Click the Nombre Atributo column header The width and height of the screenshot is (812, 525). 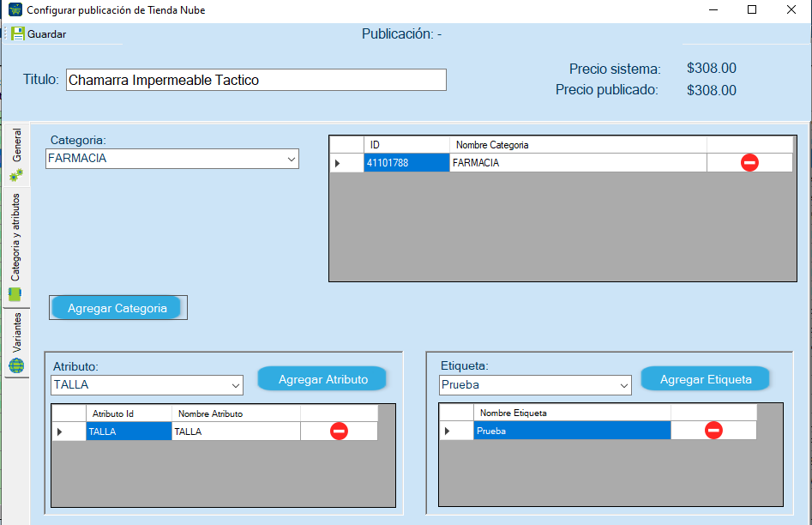pyautogui.click(x=236, y=413)
